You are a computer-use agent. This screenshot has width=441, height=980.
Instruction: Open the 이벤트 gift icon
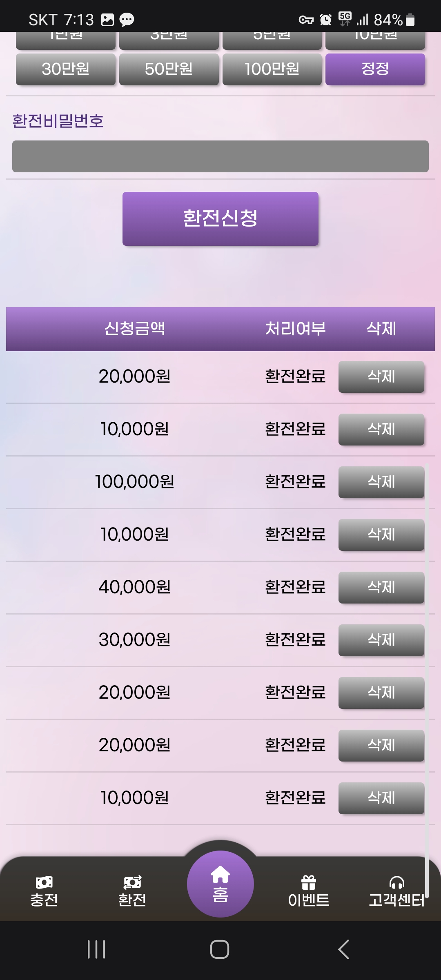tap(309, 883)
